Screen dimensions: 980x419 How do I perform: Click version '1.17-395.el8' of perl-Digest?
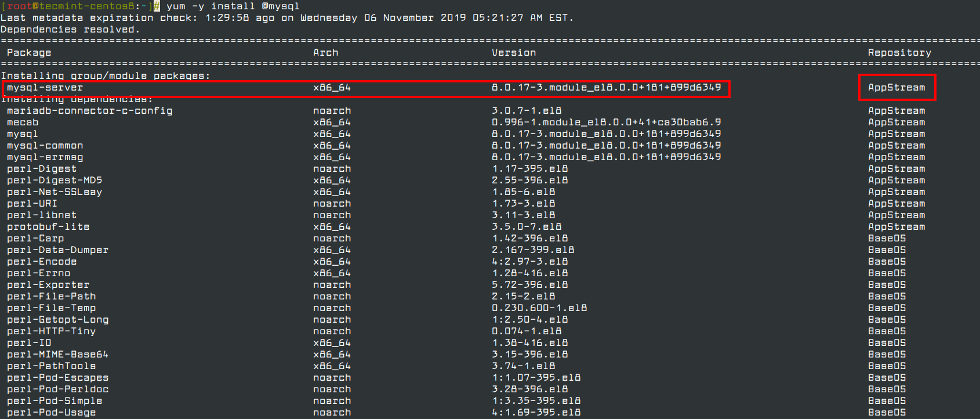pos(530,169)
